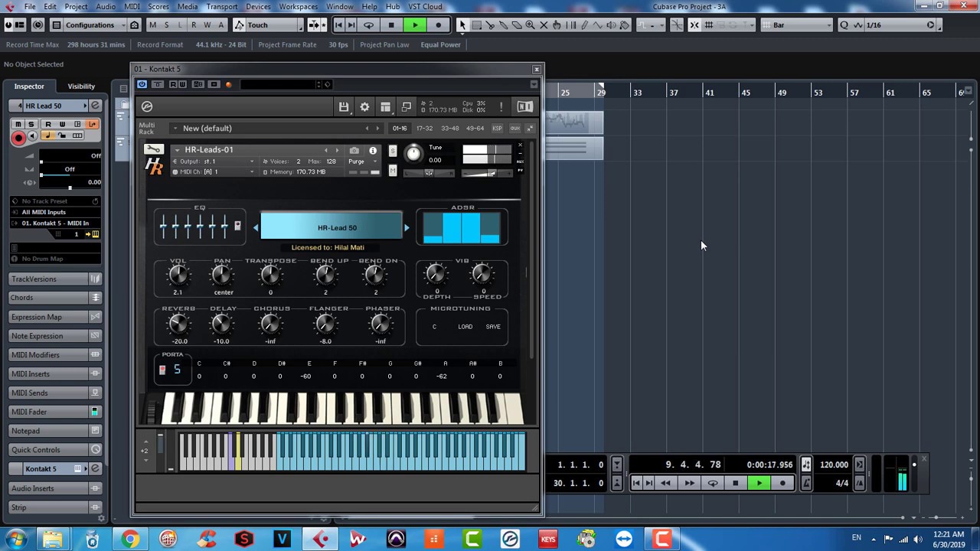This screenshot has height=551, width=980.
Task: Open the Kontakt browser toggle icon
Action: coord(147,107)
